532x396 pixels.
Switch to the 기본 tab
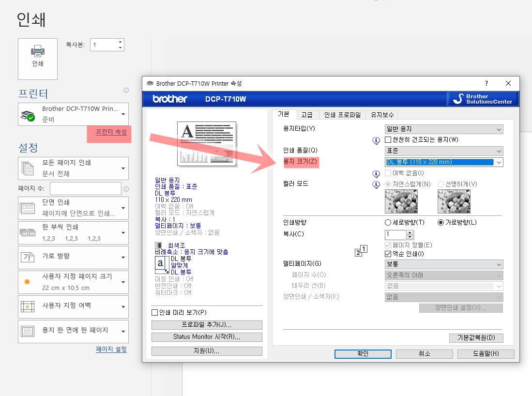(x=284, y=114)
